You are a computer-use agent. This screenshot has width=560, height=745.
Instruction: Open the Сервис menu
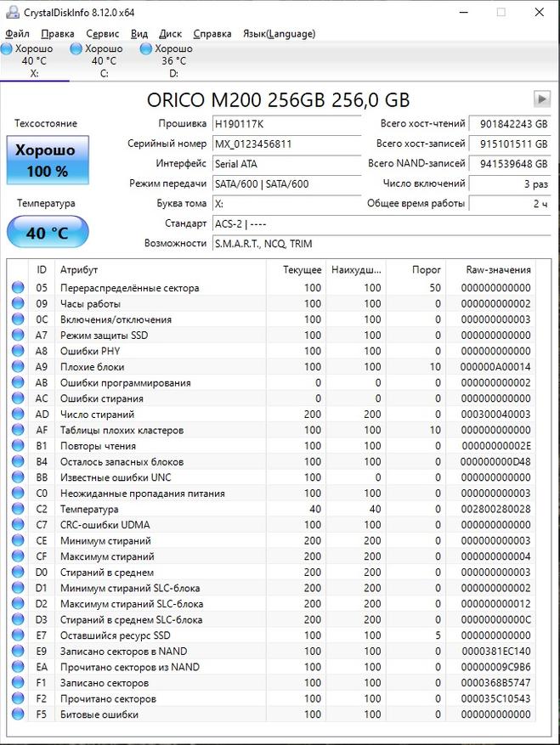103,34
